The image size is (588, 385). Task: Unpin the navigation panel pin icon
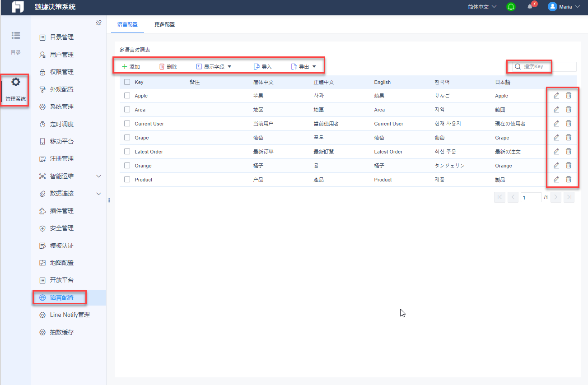point(98,23)
